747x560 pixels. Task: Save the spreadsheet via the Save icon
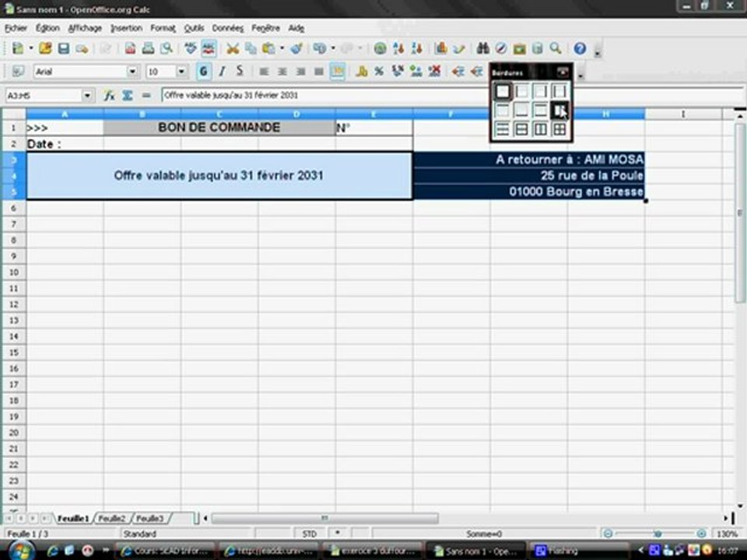(63, 48)
